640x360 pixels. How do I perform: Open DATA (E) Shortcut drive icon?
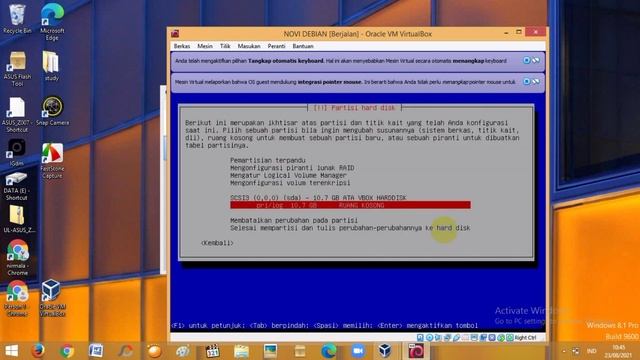(16, 186)
